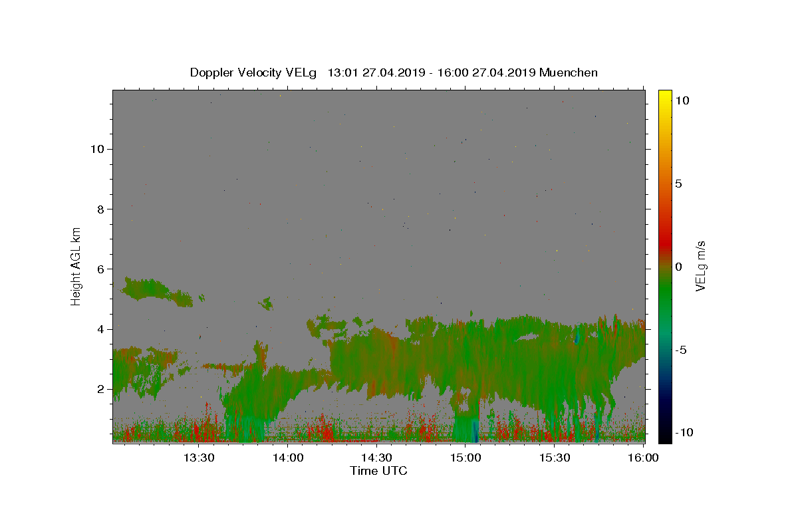Screen dimensions: 798x532
Task: Click the end time '16:00 27.04.2019' in title
Action: coord(487,73)
